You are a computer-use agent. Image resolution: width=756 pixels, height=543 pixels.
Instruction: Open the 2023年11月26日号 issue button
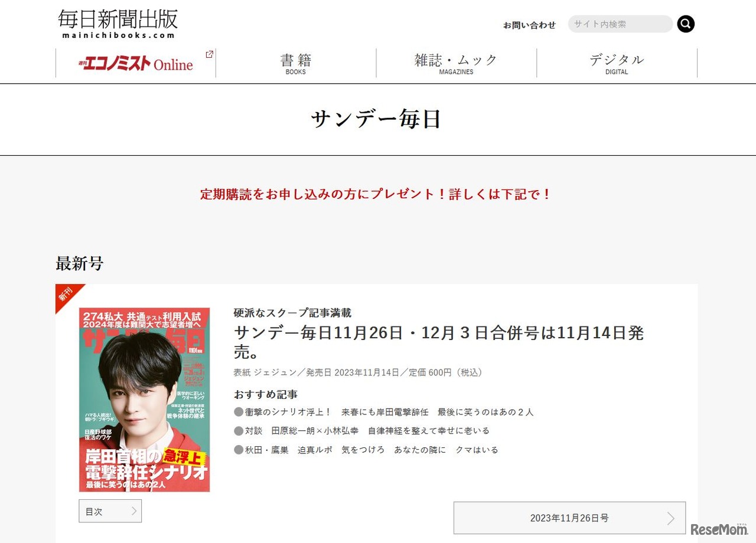click(569, 518)
